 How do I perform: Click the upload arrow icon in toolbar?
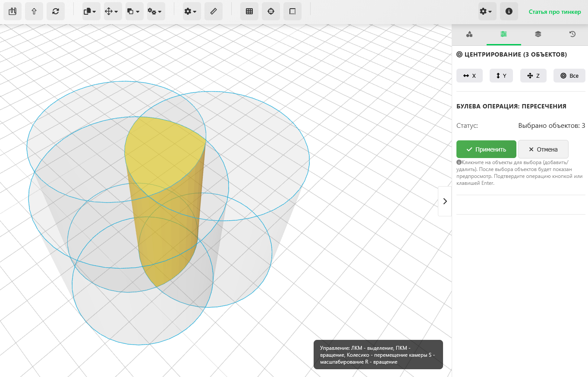[x=34, y=12]
